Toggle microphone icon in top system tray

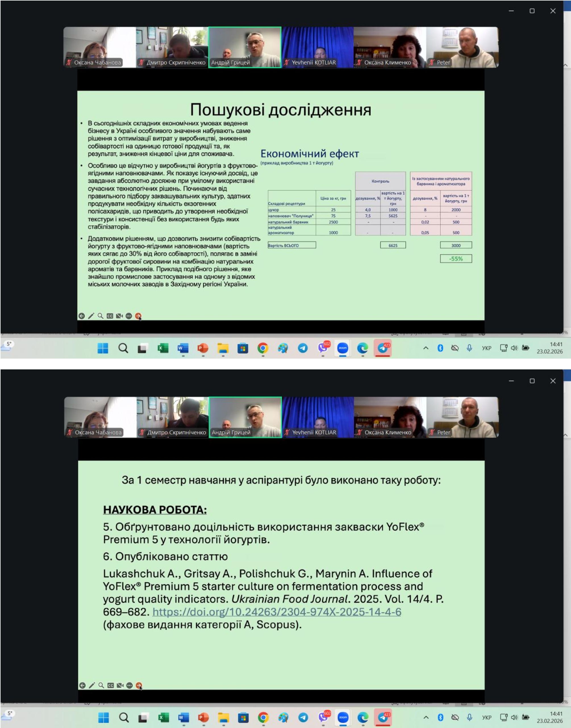469,348
